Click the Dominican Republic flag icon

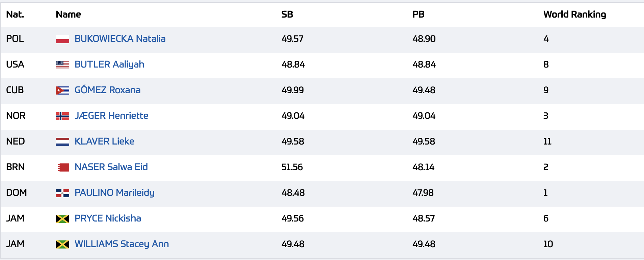coord(62,193)
